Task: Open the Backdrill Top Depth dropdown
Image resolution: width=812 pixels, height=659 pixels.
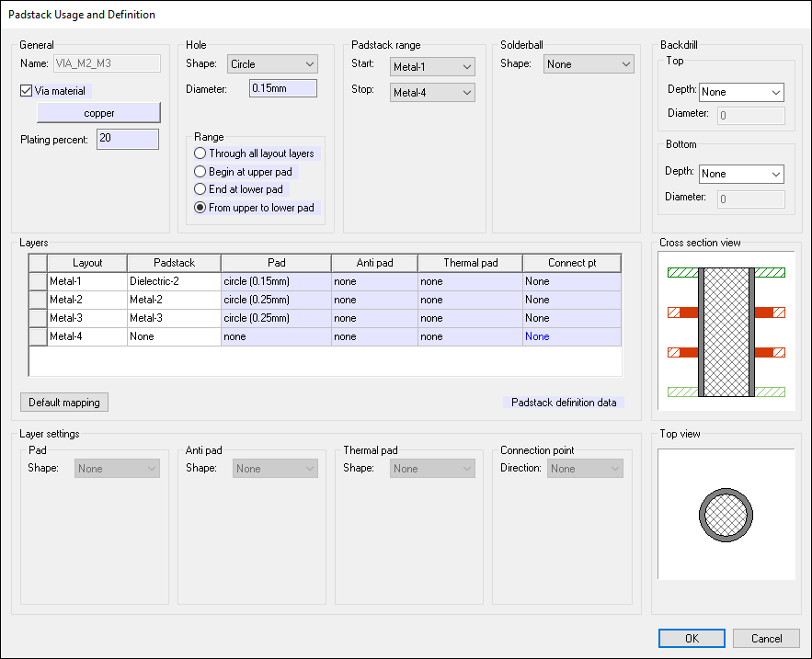Action: coord(741,92)
